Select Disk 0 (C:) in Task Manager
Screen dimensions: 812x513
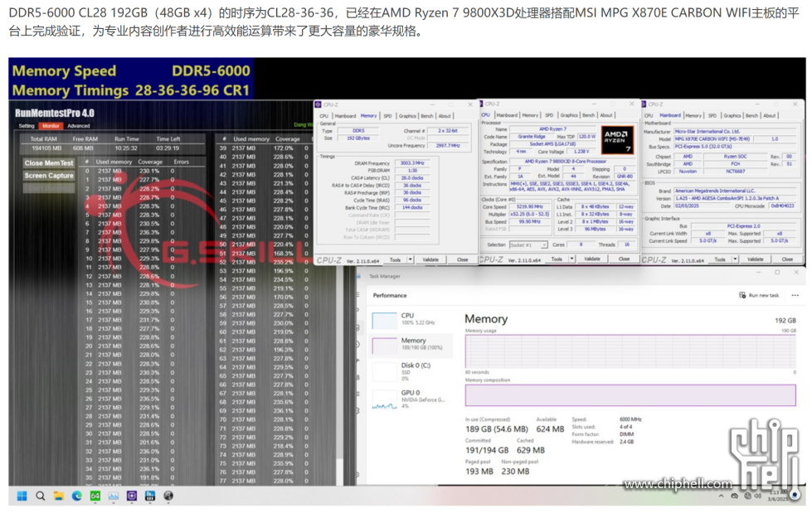(x=411, y=371)
